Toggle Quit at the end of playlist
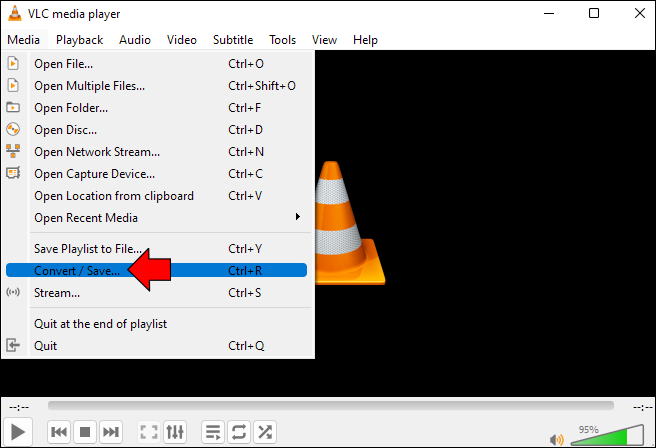This screenshot has width=656, height=448. click(156, 324)
